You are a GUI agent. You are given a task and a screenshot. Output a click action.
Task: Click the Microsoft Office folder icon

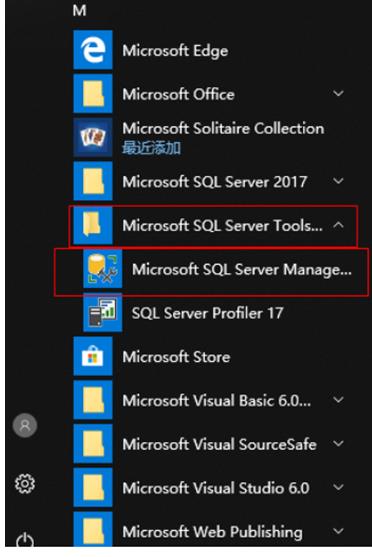93,94
